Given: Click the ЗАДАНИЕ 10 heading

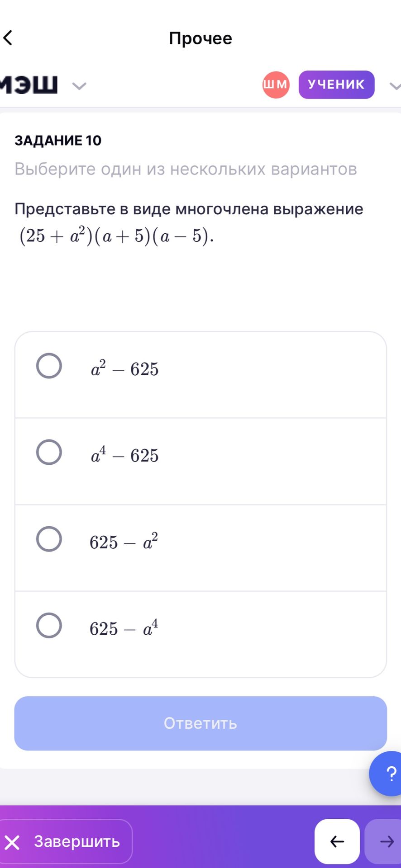Looking at the screenshot, I should (58, 141).
